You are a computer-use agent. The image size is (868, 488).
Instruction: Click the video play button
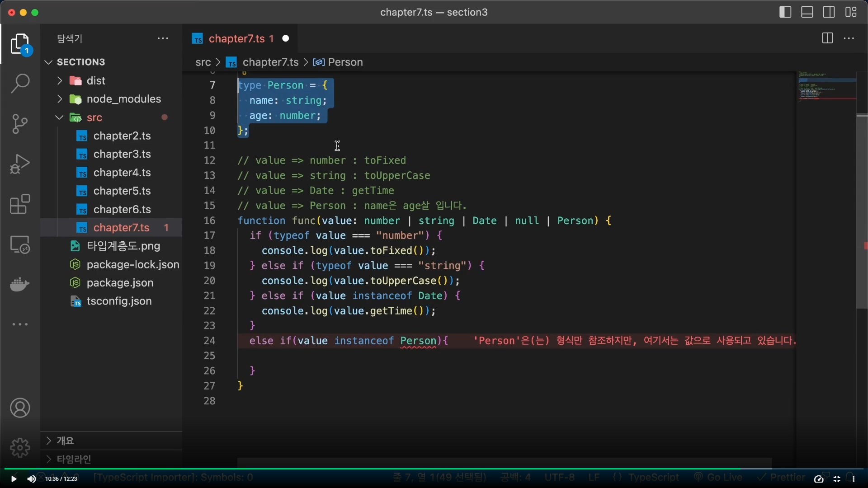coord(14,479)
